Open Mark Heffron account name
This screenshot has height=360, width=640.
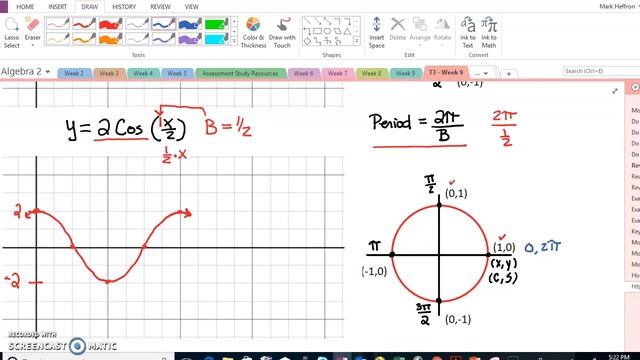click(x=617, y=6)
